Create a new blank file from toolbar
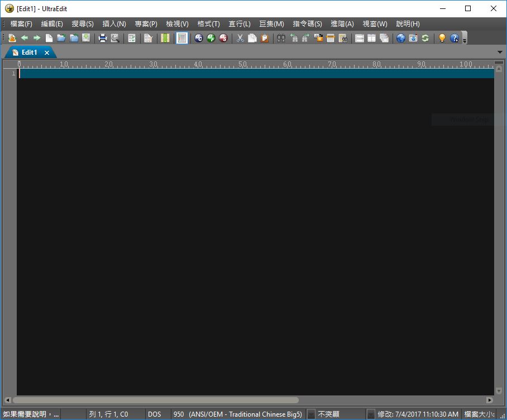The image size is (507, 420). (49, 38)
